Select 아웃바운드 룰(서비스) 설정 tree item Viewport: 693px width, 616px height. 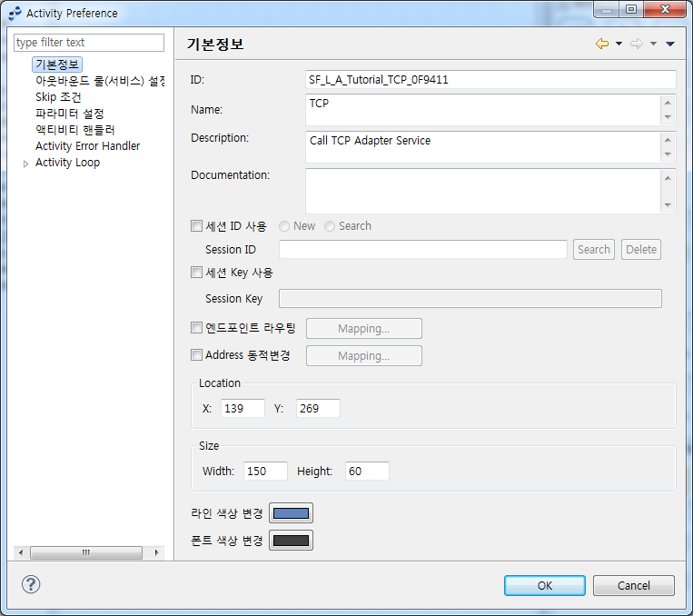click(100, 81)
